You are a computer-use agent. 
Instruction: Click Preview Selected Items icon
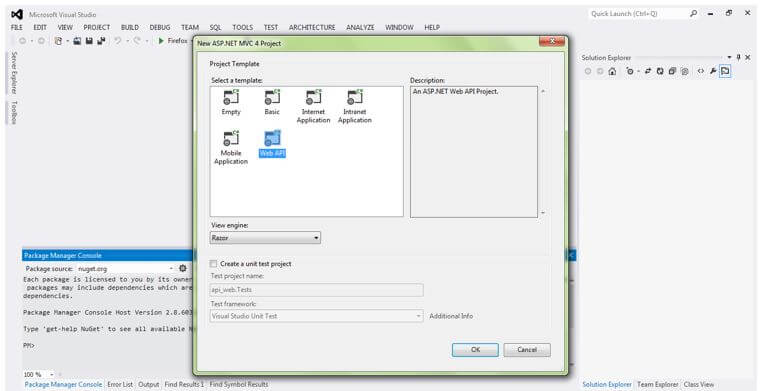(x=725, y=71)
